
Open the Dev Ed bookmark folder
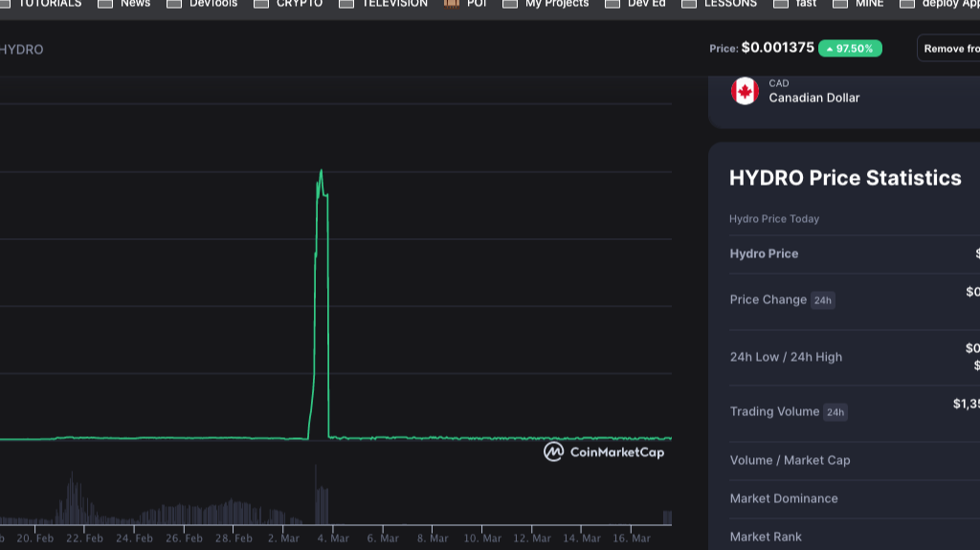635,4
